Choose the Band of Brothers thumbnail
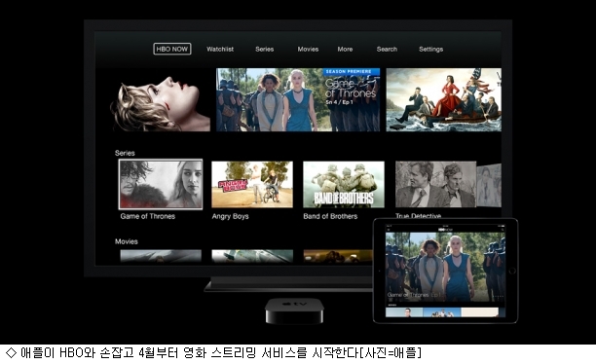Viewport: 596px width, 364px height. 344,184
